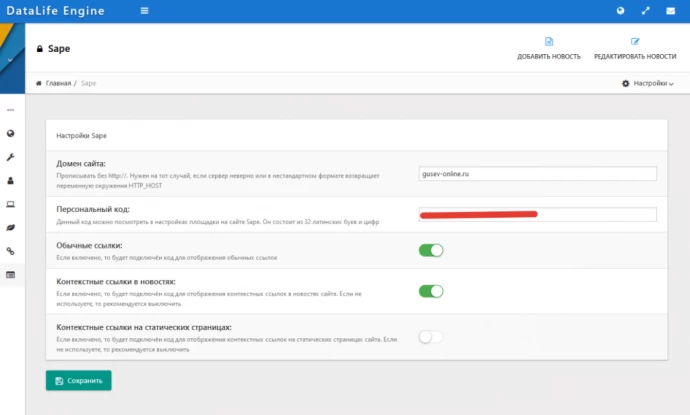This screenshot has height=415, width=690.
Task: Select the sidebar user icon
Action: click(11, 180)
